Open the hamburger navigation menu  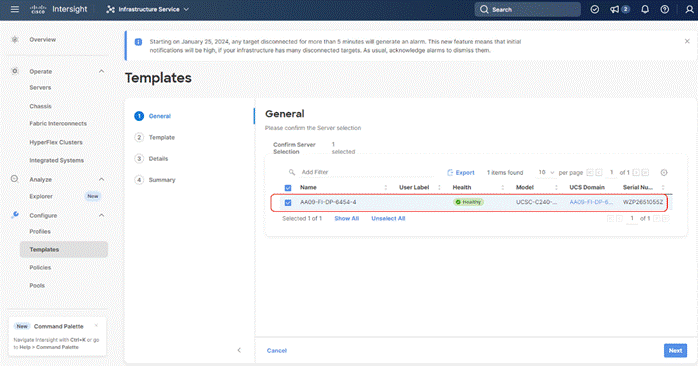(15, 9)
